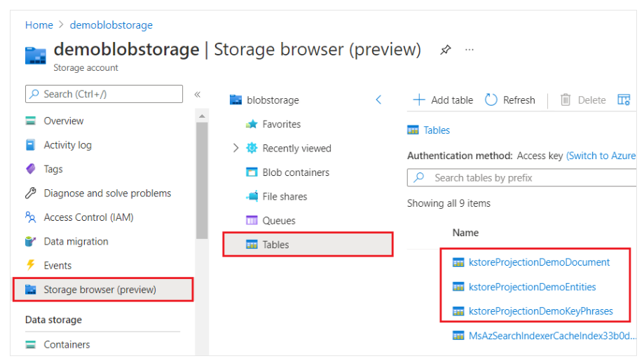Collapse the left navigation with double chevron
This screenshot has height=361, width=644.
coord(198,95)
